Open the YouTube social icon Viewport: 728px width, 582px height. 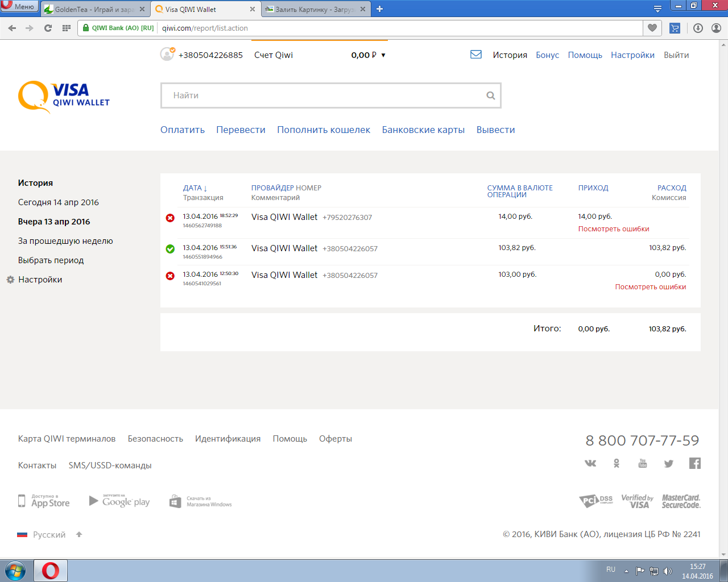(643, 463)
